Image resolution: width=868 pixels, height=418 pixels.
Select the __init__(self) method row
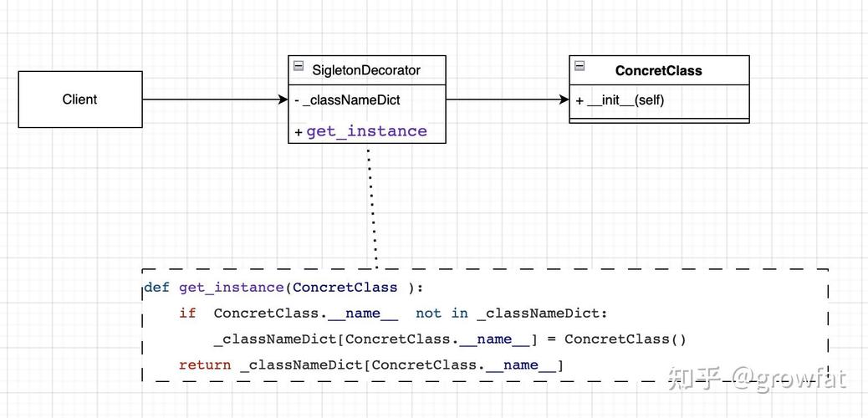(x=625, y=100)
